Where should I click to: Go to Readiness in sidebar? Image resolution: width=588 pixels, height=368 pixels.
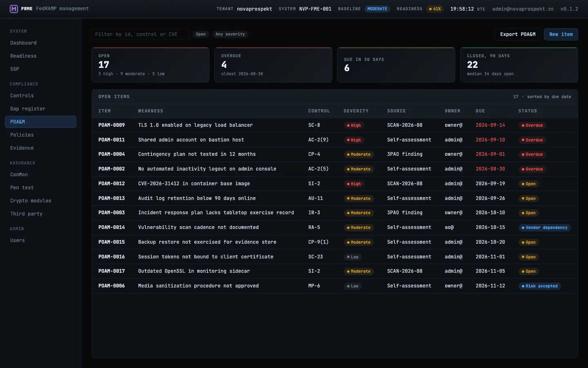[40, 56]
